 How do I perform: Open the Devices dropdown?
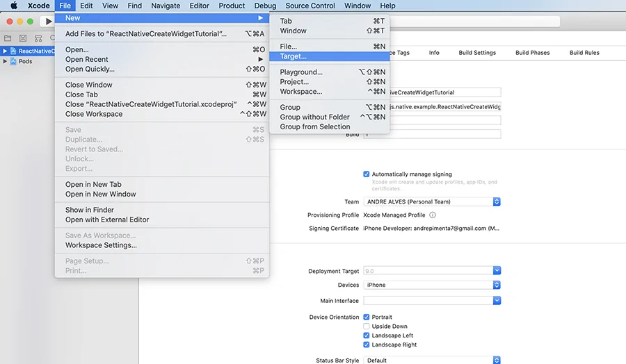pyautogui.click(x=432, y=285)
